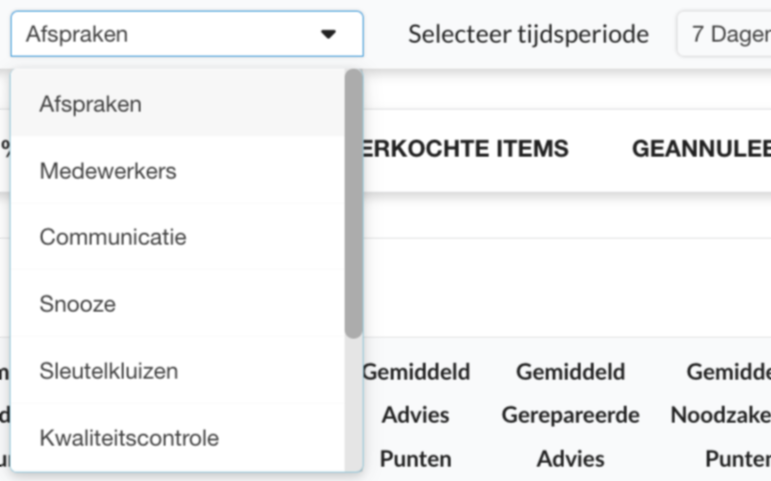Click the partially hidden tab ending in %
The height and width of the screenshot is (481, 771).
[x=5, y=150]
